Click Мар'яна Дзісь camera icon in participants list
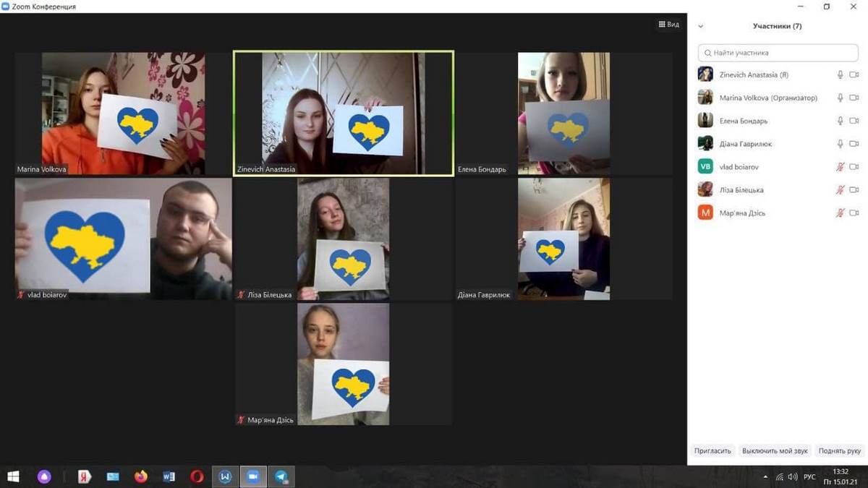Screen dimensions: 868x488 (x=854, y=213)
